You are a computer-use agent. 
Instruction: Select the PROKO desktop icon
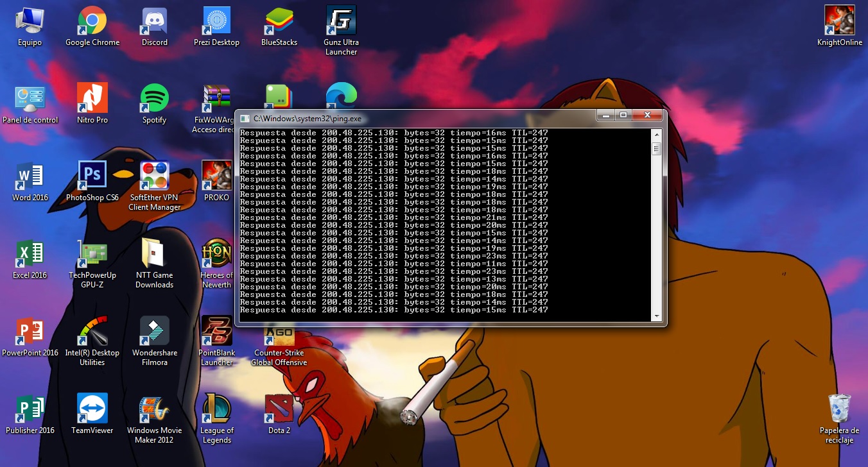(217, 182)
